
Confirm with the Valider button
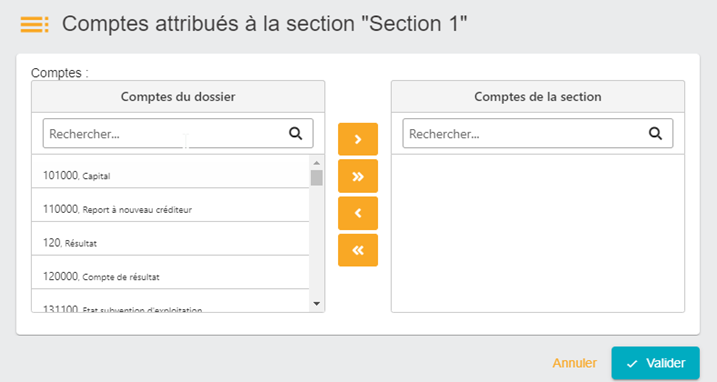655,363
